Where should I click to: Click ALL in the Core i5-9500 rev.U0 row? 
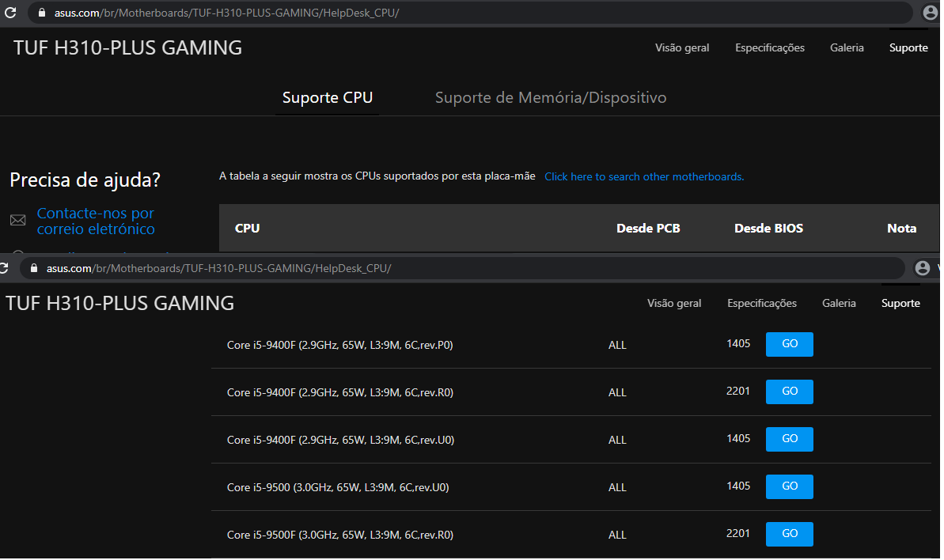617,487
